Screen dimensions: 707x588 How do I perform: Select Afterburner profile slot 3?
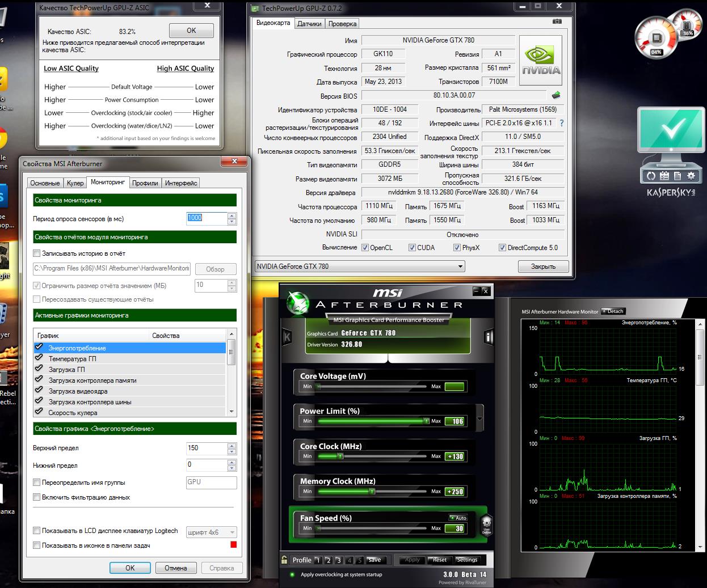338,560
